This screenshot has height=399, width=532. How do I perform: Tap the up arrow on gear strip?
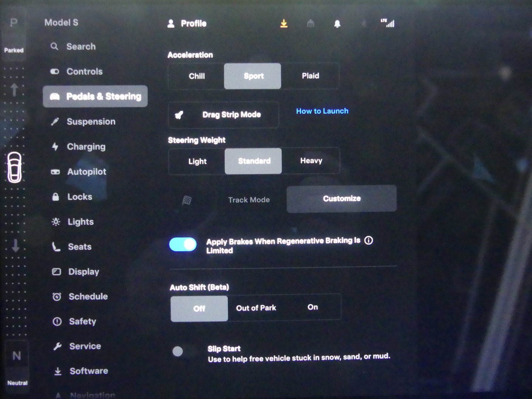point(14,89)
